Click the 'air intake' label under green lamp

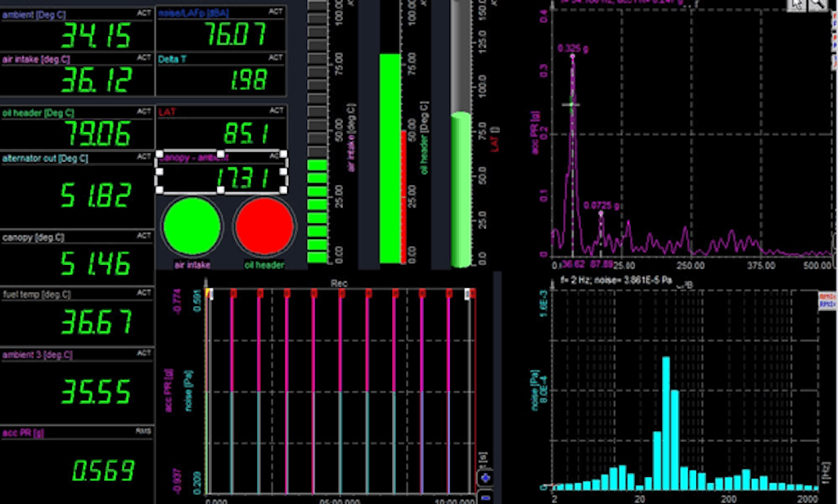(191, 264)
